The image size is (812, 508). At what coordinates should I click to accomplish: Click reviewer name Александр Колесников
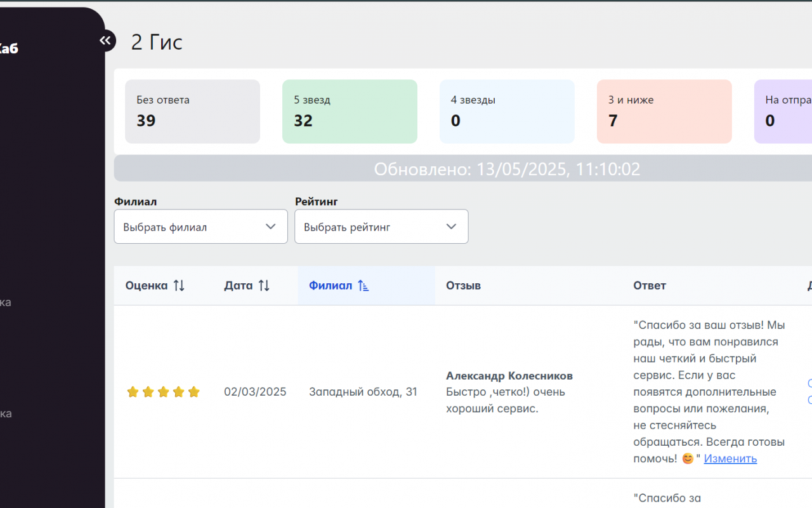[509, 375]
